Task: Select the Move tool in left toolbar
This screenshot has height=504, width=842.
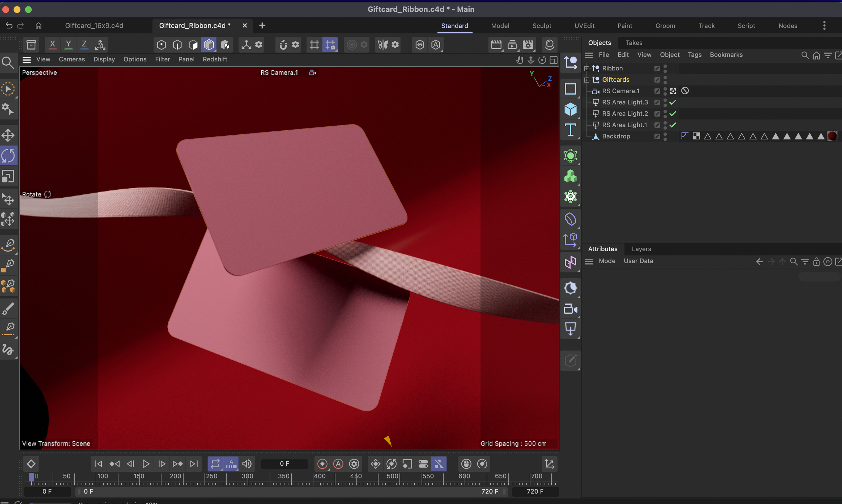Action: tap(8, 135)
